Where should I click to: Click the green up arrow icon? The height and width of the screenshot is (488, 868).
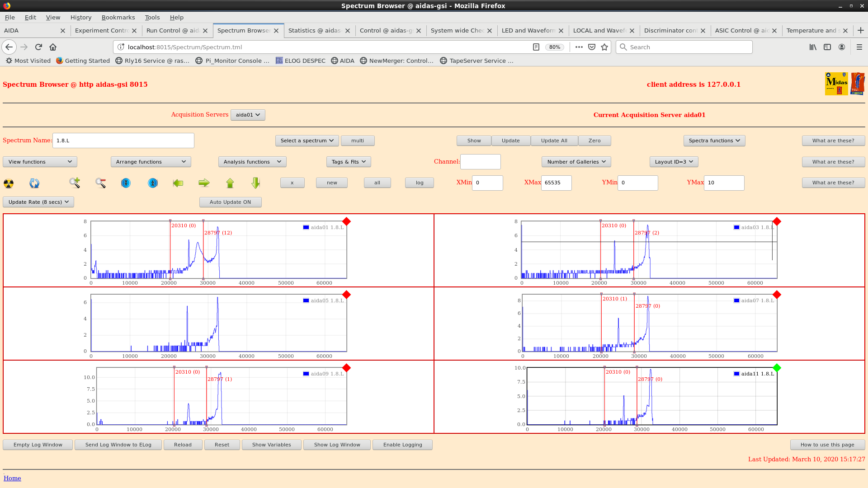[x=230, y=183]
